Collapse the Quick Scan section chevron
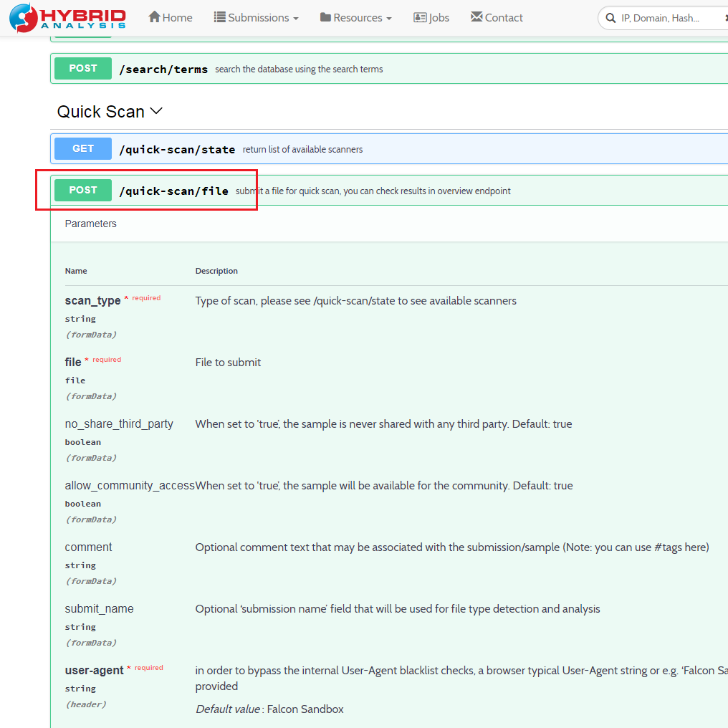Image resolution: width=728 pixels, height=728 pixels. [x=156, y=111]
